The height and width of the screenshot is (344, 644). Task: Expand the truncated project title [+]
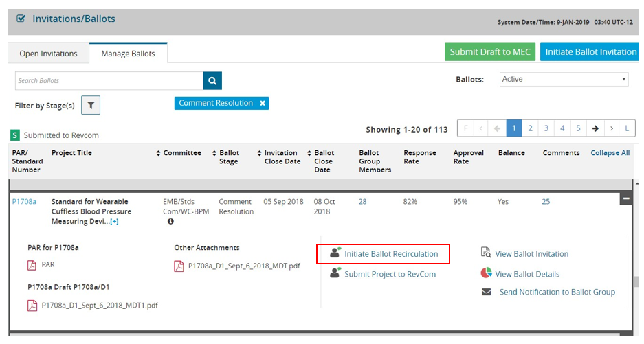coord(114,222)
